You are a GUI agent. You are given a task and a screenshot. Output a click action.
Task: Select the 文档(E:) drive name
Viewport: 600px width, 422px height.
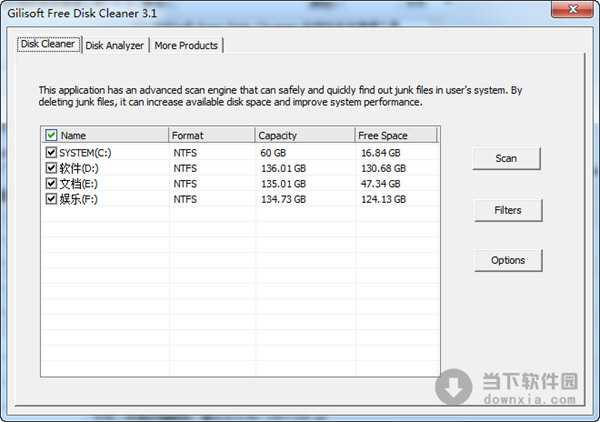tap(78, 184)
